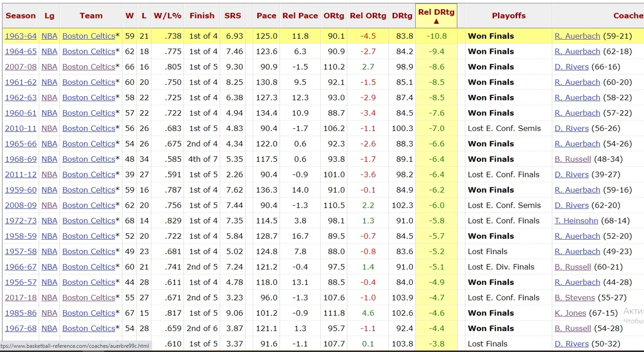Select the 16.7 Rel Pace value
Screen dimensions: 644x352
pos(300,236)
